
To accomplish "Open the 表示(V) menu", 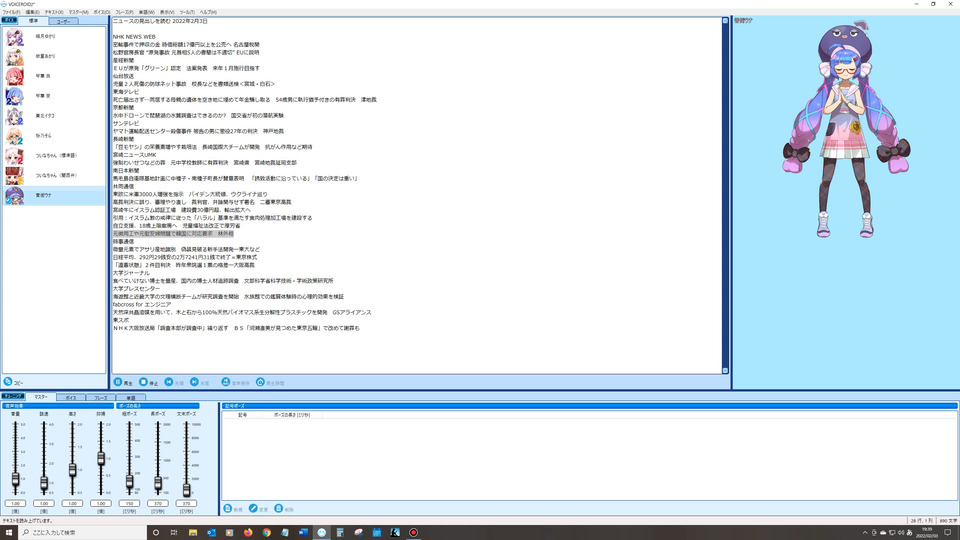I will tap(167, 12).
